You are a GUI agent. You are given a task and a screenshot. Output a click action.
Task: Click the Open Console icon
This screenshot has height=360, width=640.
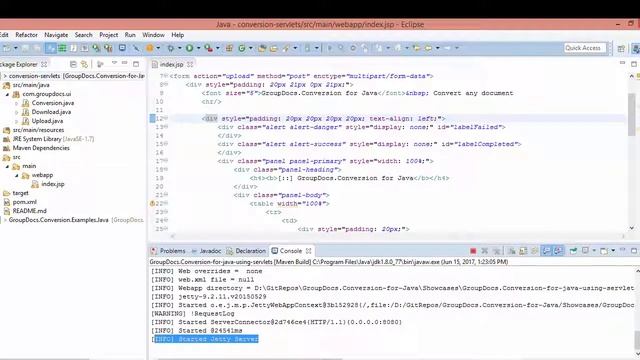(604, 251)
